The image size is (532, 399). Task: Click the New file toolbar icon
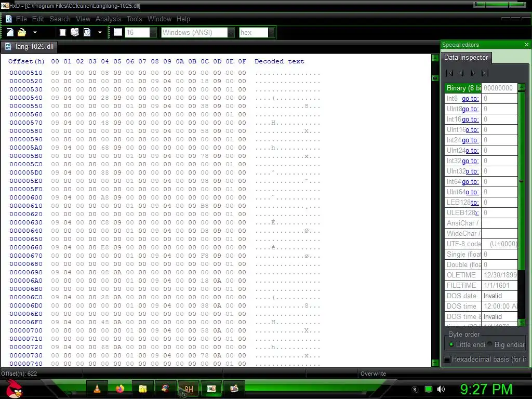point(10,32)
